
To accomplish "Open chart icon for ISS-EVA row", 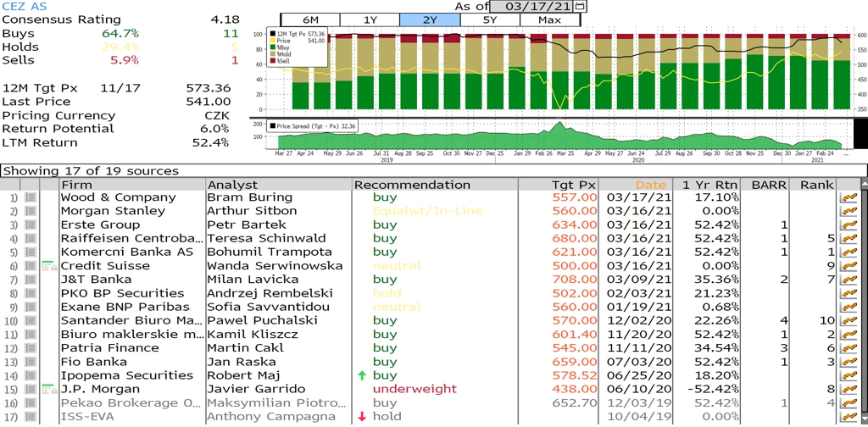I will (x=848, y=417).
